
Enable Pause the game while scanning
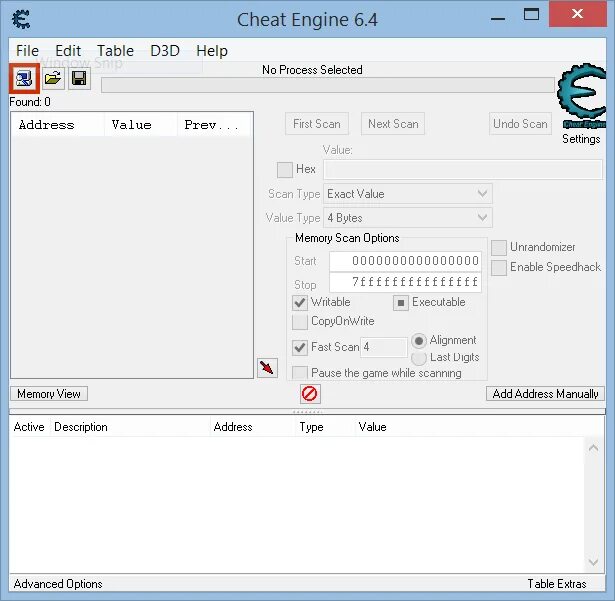[x=300, y=373]
